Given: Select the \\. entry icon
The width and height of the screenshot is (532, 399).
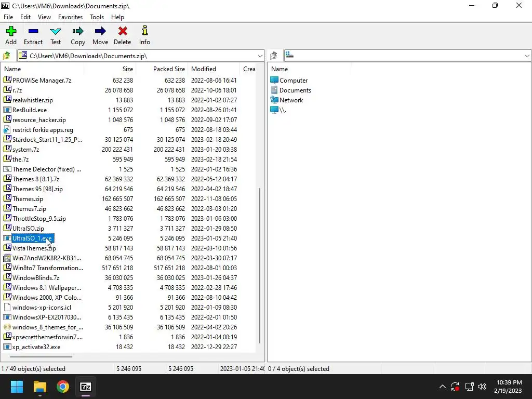Looking at the screenshot, I should point(274,110).
